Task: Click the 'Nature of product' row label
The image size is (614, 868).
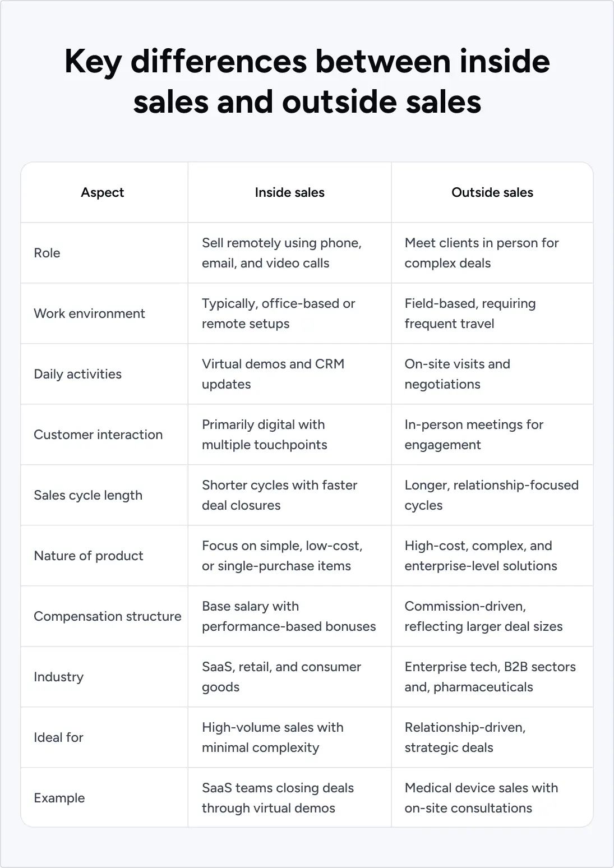Action: click(x=89, y=556)
